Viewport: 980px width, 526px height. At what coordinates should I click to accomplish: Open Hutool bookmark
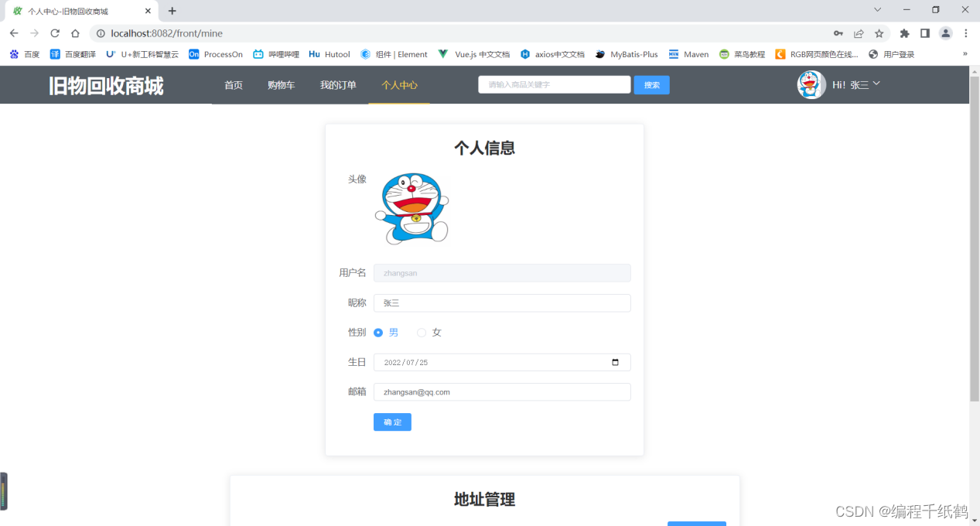click(330, 54)
